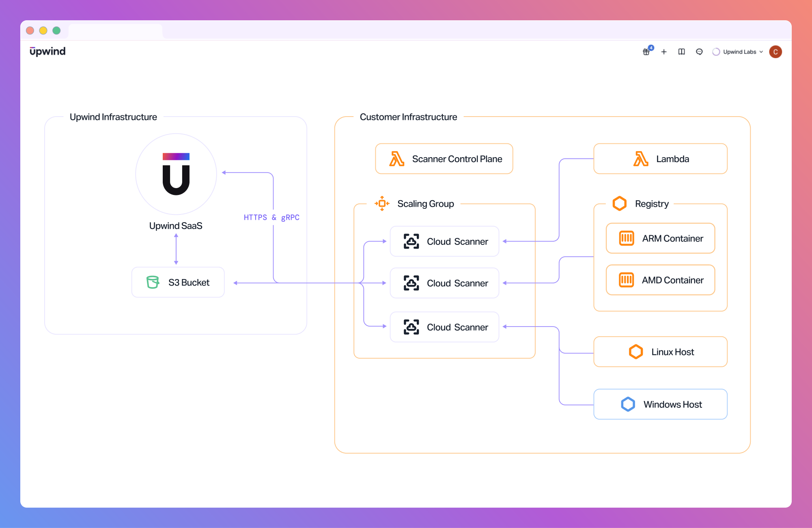Open the documentation book icon

[x=681, y=52]
